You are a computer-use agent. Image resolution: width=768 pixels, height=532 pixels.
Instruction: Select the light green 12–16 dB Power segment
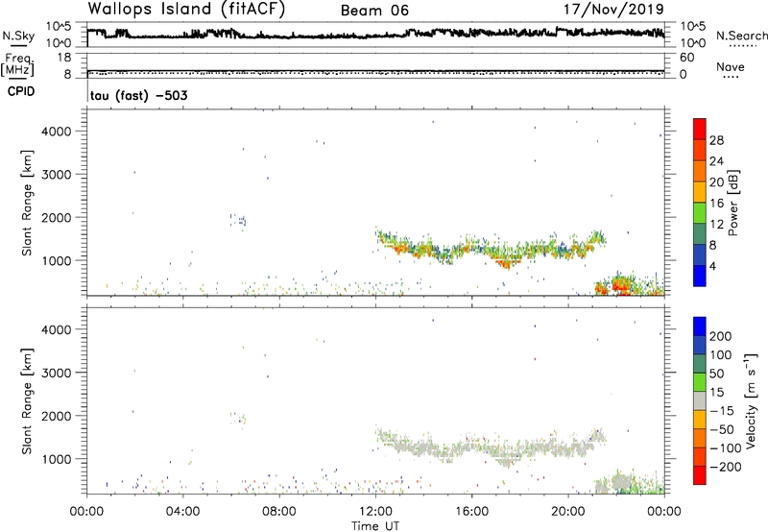pos(700,213)
